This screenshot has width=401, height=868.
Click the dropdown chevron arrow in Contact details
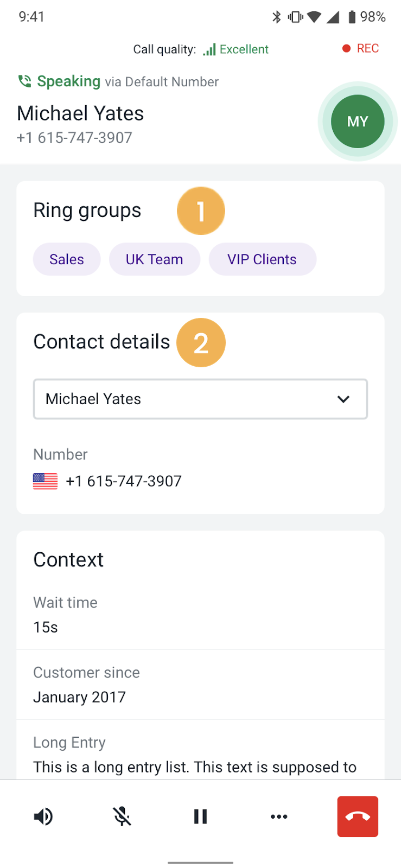pyautogui.click(x=343, y=399)
